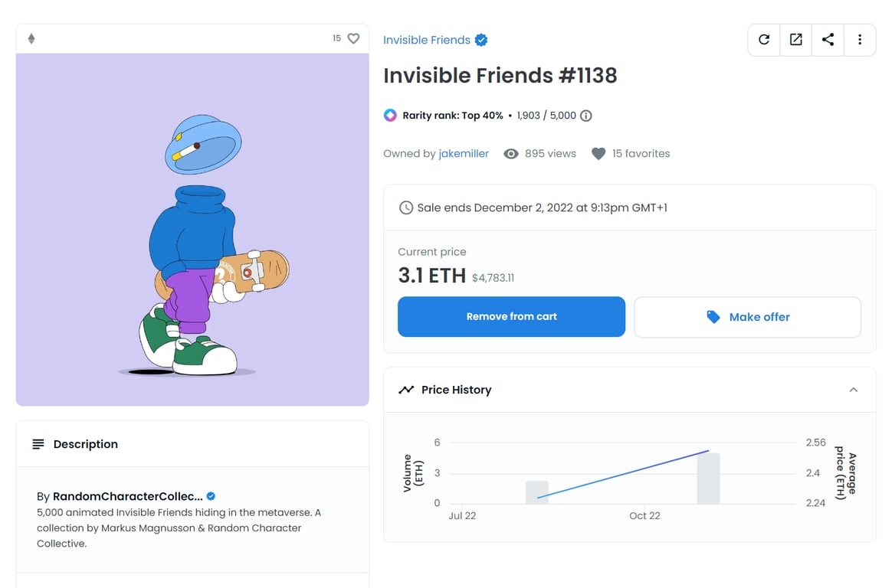Image resolution: width=895 pixels, height=588 pixels.
Task: Click the tallest volume bar in chart
Action: pyautogui.click(x=708, y=479)
